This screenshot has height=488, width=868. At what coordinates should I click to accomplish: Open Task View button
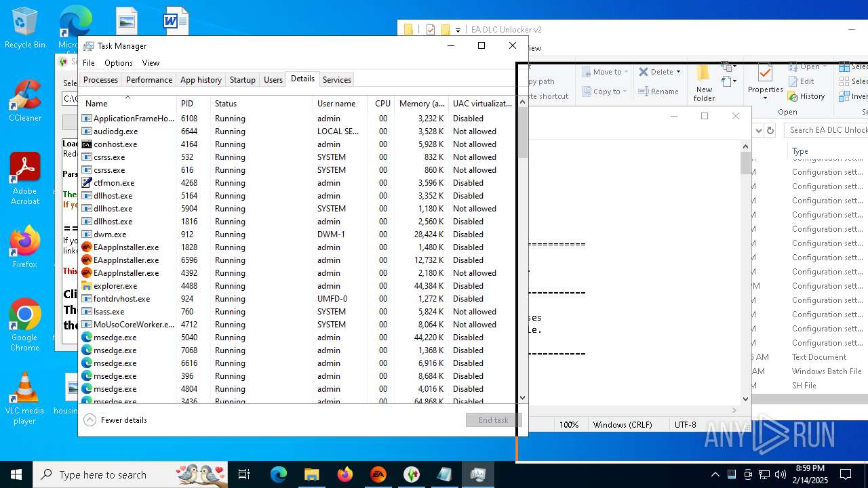coord(244,474)
